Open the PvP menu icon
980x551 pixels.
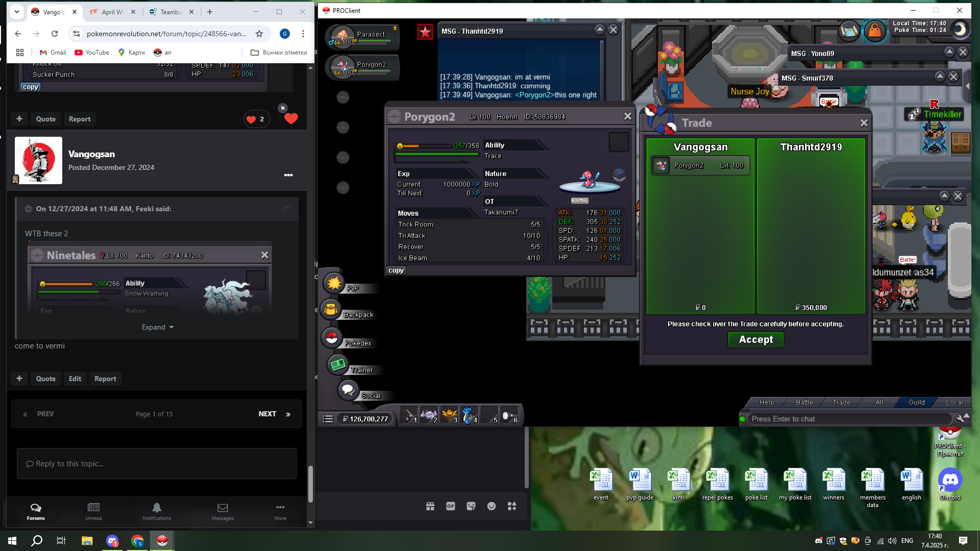[334, 283]
